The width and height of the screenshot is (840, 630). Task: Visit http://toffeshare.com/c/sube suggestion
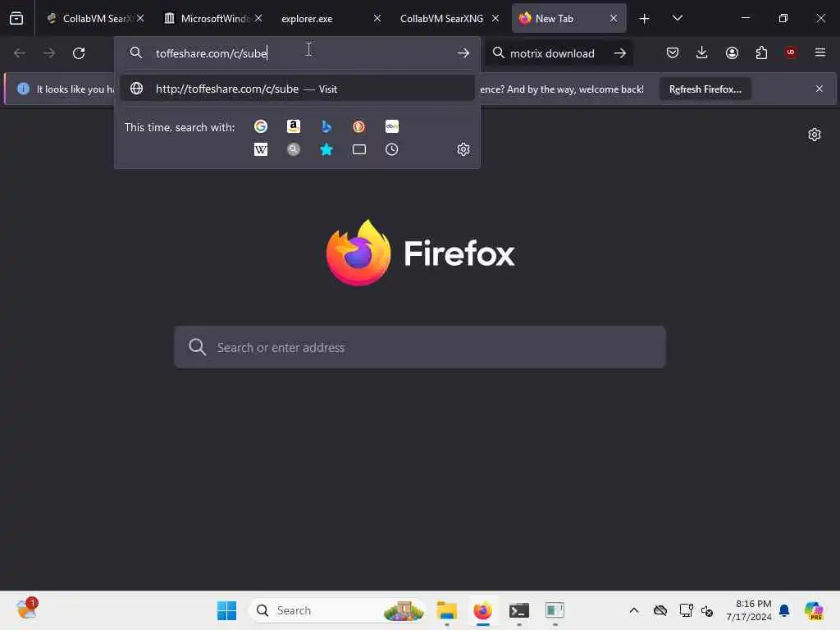pyautogui.click(x=297, y=89)
